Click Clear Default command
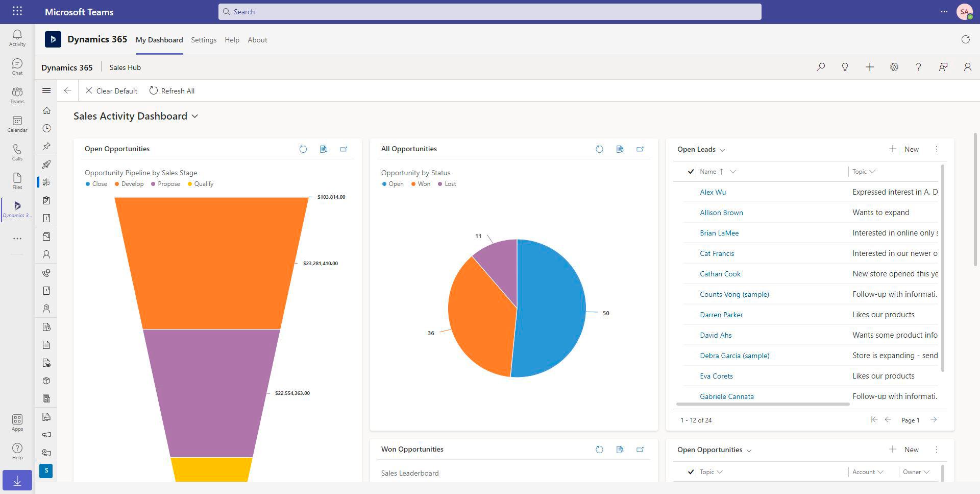Image resolution: width=980 pixels, height=494 pixels. click(x=111, y=91)
